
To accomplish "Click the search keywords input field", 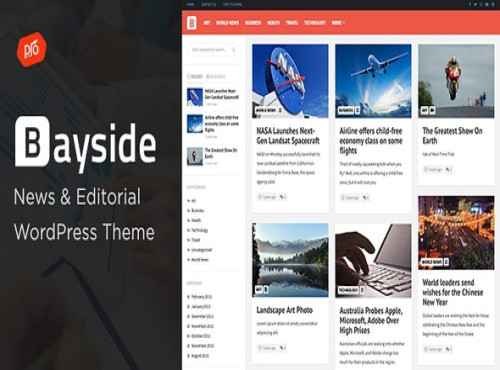I will tap(213, 50).
